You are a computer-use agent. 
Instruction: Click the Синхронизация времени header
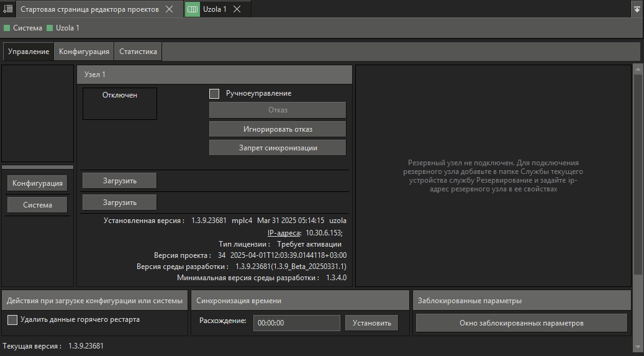pos(300,301)
